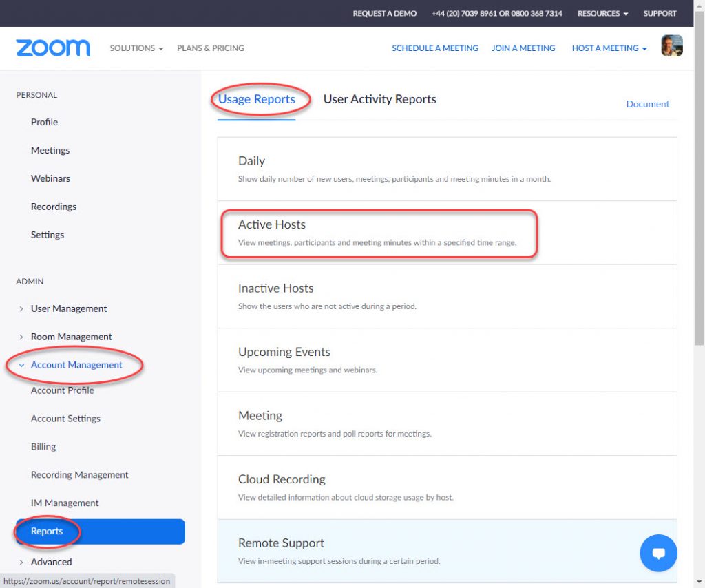Viewport: 705px width, 588px height.
Task: Open the Host a Meeting dropdown
Action: 609,48
